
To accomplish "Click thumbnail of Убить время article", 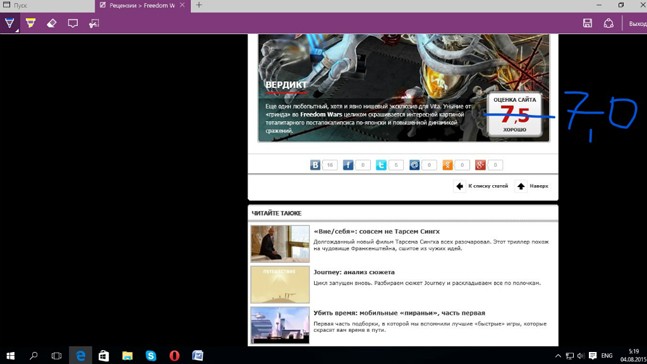I will 280,325.
